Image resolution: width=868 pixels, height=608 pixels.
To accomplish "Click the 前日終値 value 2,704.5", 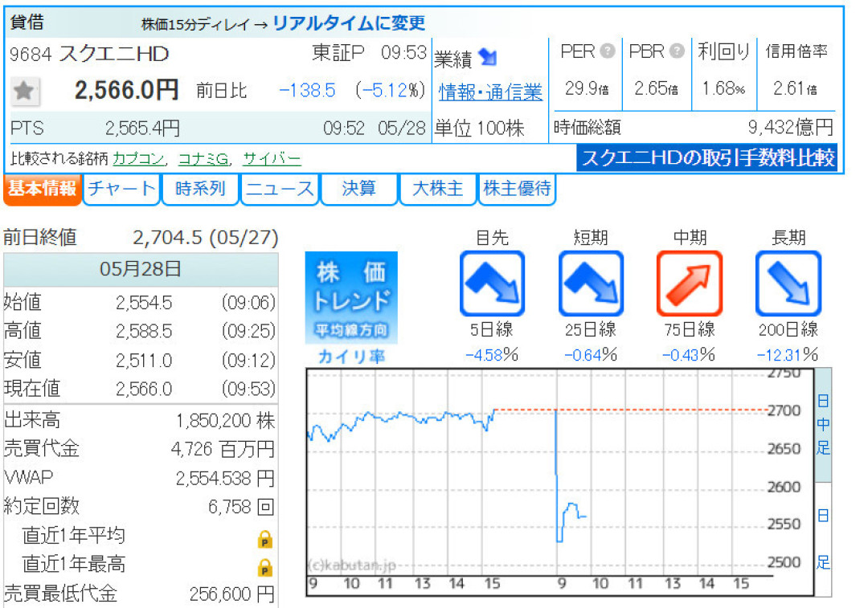I will [x=168, y=238].
